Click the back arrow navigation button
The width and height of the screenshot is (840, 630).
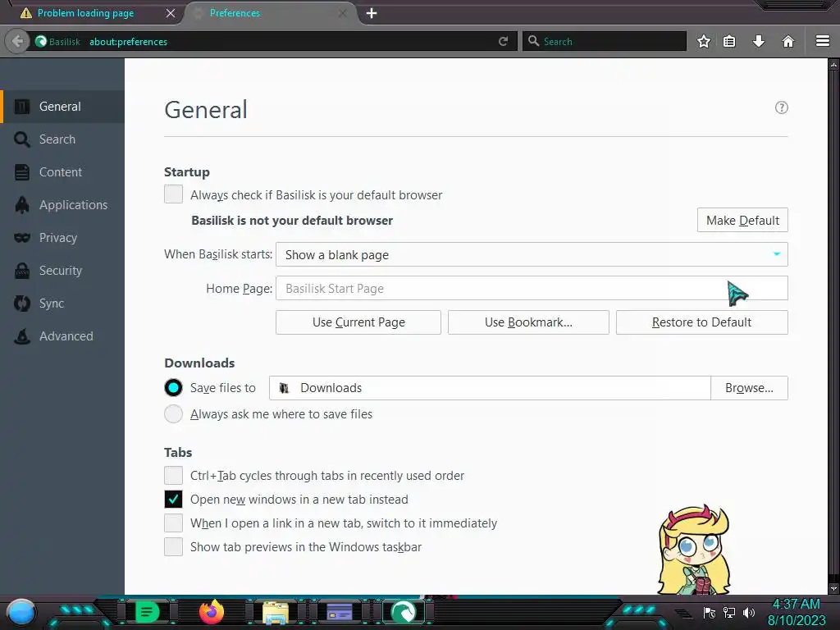[x=17, y=41]
